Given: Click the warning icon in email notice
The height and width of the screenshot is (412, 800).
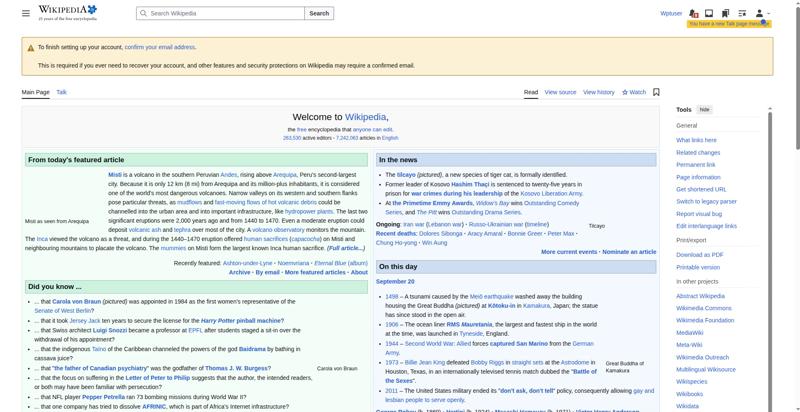Looking at the screenshot, I should [x=31, y=47].
